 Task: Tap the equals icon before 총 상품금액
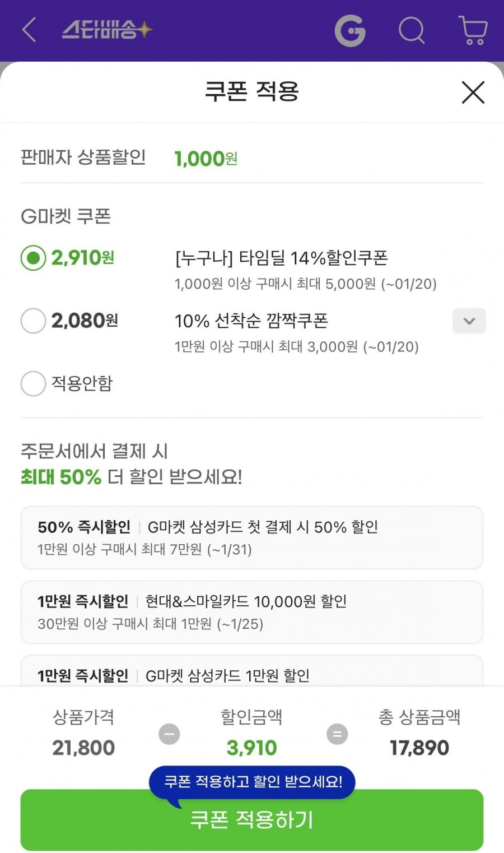point(337,734)
